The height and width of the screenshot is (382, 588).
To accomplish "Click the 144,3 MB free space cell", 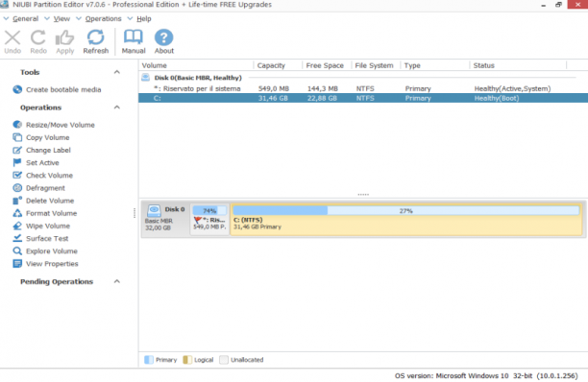I will coord(323,88).
